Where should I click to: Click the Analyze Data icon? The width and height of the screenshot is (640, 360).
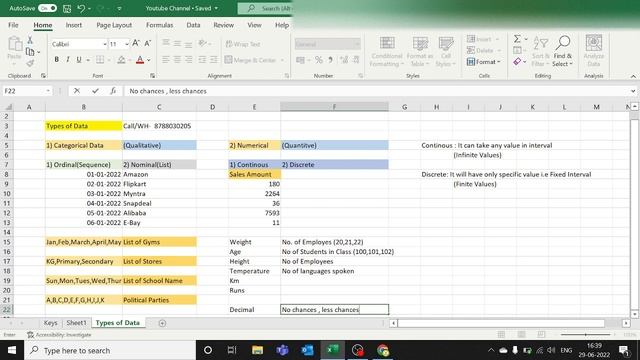click(x=593, y=51)
